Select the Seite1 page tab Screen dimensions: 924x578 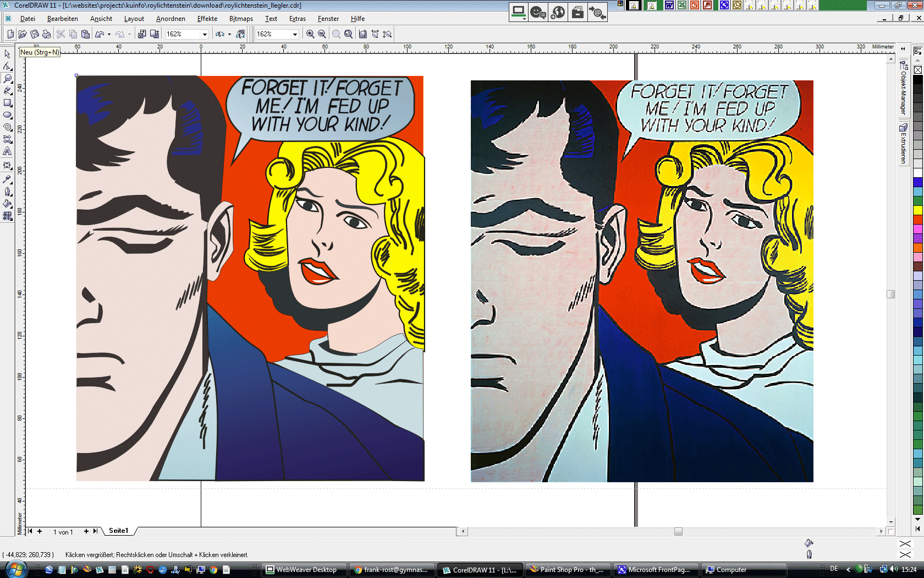click(x=119, y=531)
